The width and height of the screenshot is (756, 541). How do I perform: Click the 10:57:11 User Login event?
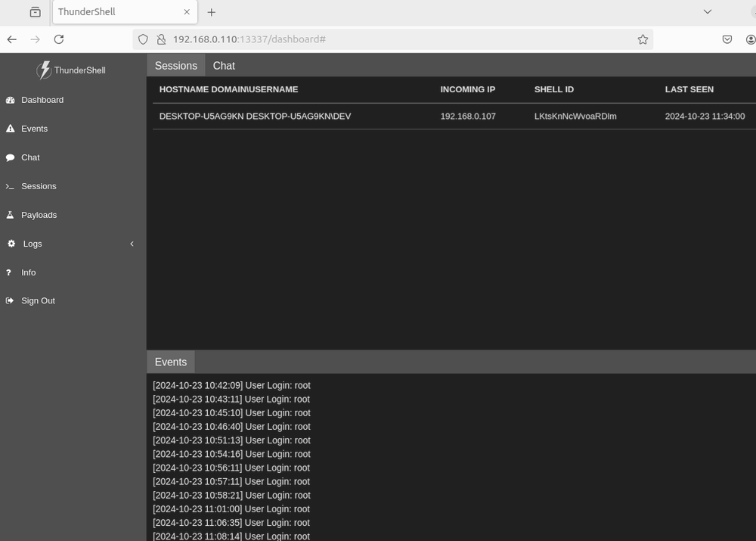pos(231,482)
